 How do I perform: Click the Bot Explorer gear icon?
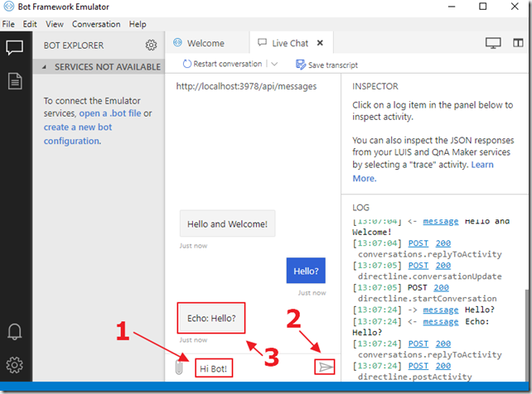click(x=151, y=45)
